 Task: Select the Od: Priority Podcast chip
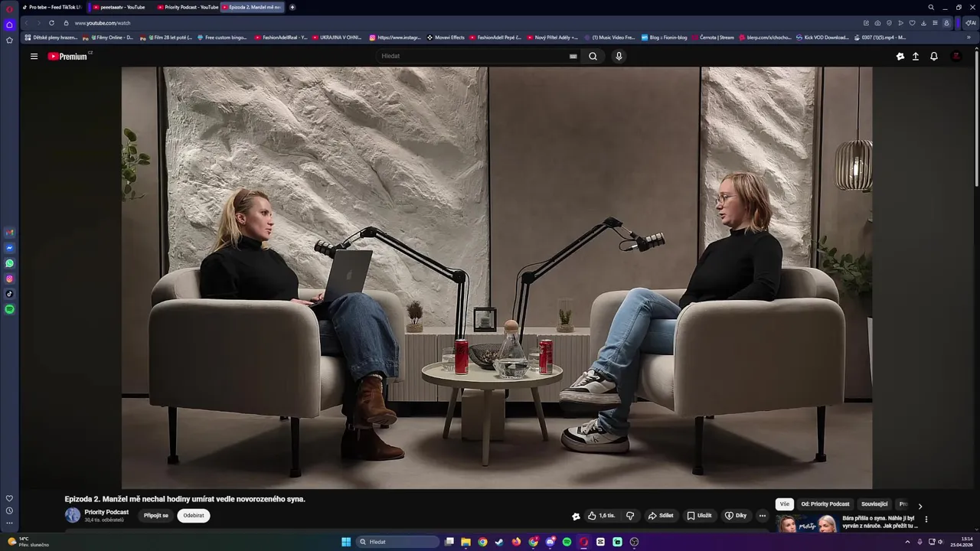[825, 504]
